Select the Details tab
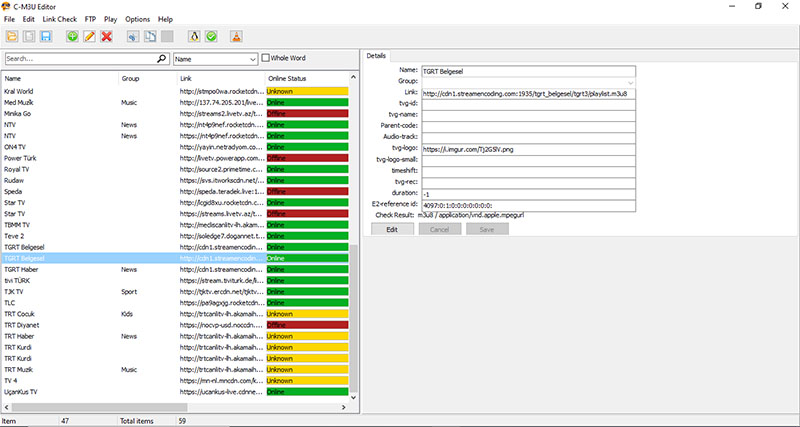 coord(376,56)
